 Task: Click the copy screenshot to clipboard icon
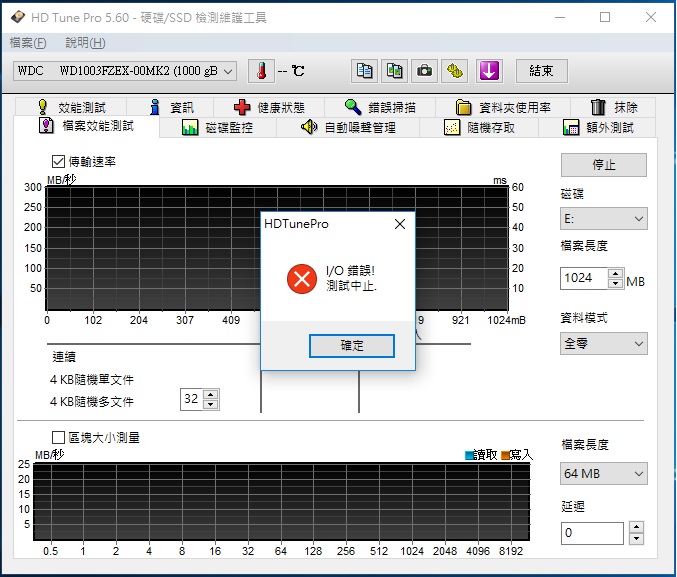tap(394, 71)
